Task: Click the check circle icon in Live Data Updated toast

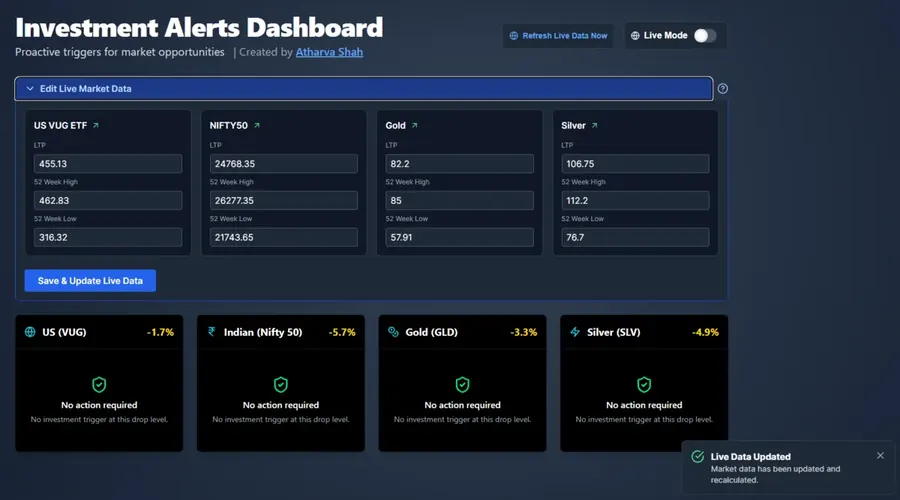Action: (x=697, y=456)
